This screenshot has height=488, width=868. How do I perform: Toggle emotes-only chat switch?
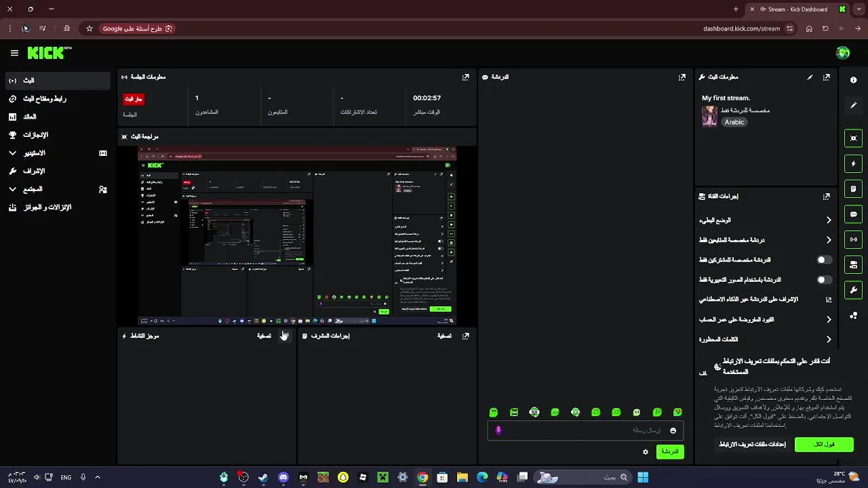tap(824, 279)
